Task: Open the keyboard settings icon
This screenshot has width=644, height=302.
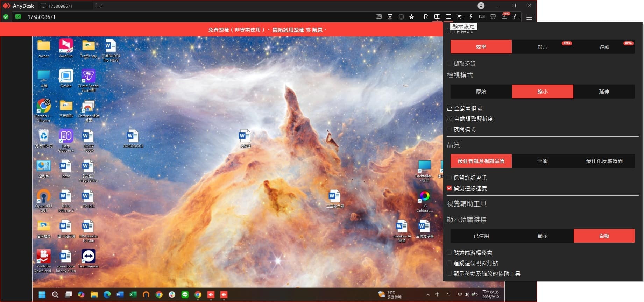Action: tap(482, 16)
